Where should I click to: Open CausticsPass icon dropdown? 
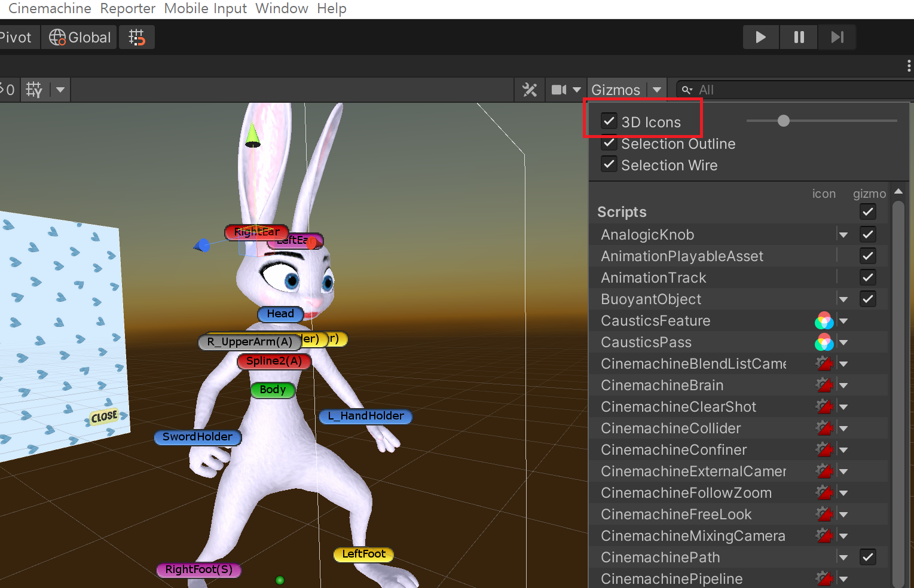pos(843,342)
